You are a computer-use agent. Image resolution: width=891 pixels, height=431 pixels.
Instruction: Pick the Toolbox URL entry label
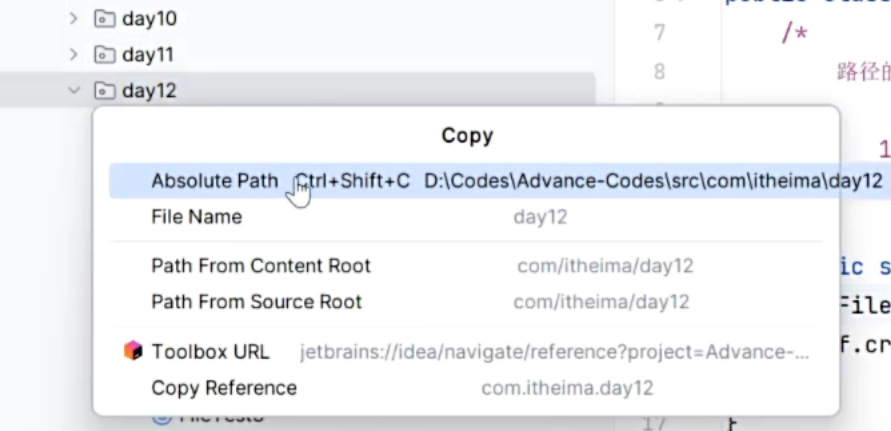pyautogui.click(x=210, y=352)
